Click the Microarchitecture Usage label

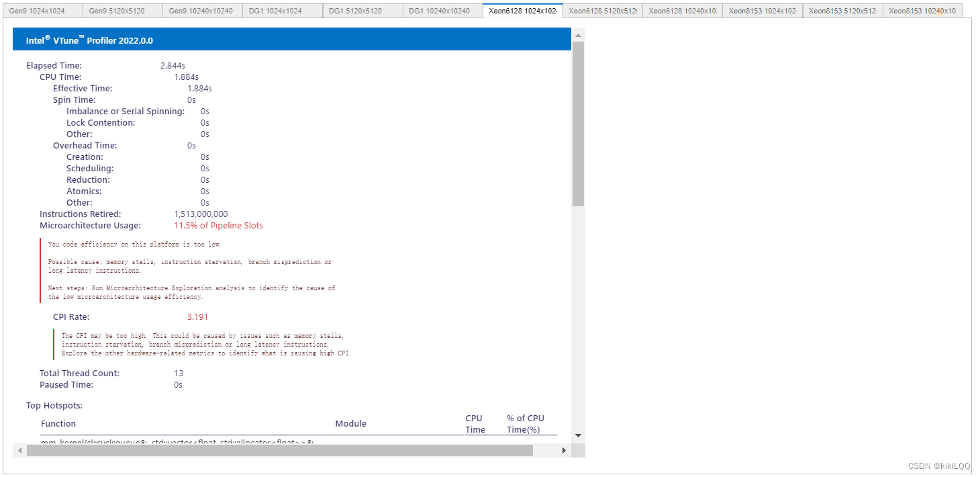pyautogui.click(x=90, y=226)
